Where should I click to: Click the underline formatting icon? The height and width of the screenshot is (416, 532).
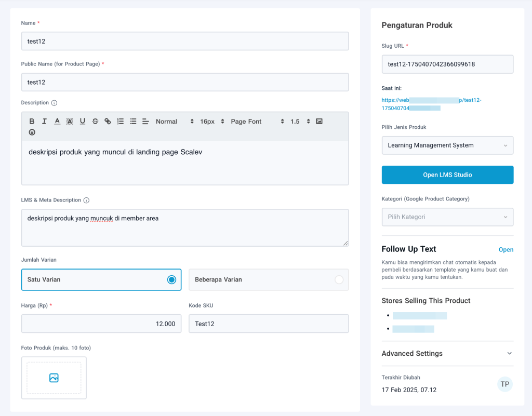coord(83,122)
